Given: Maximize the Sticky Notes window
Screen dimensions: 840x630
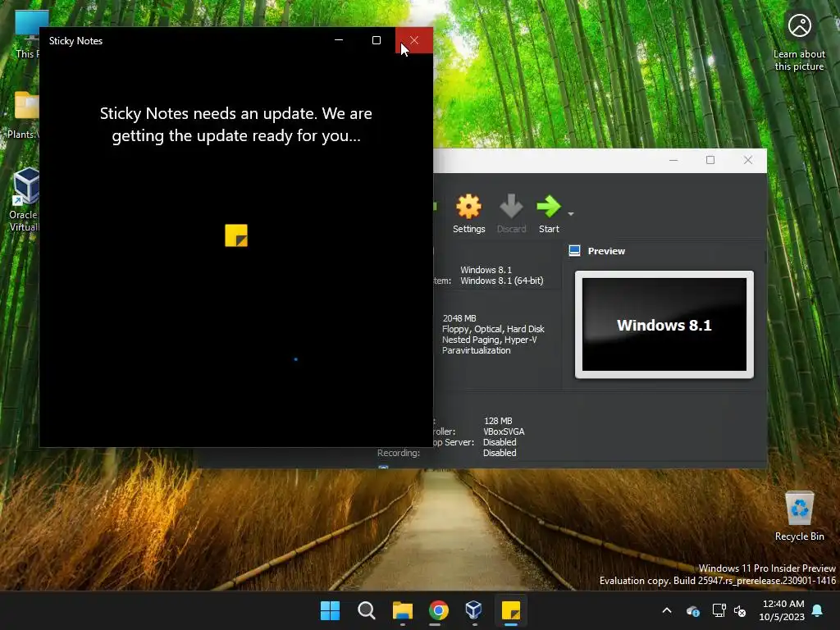Looking at the screenshot, I should pos(377,40).
